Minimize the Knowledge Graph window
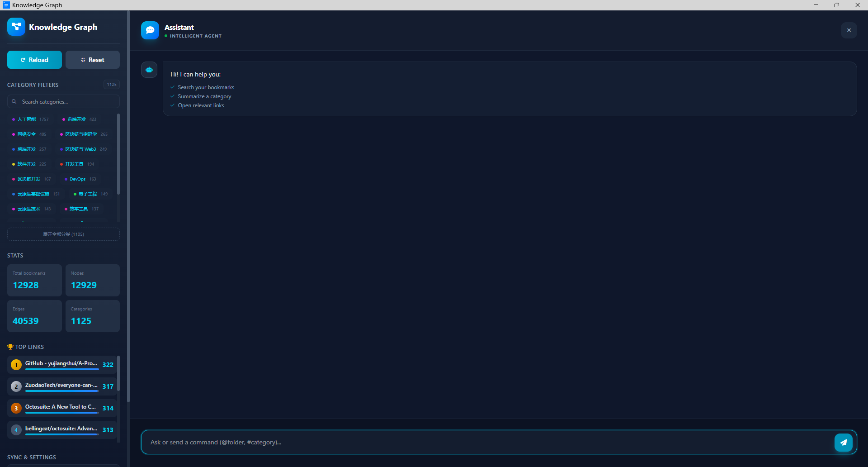 pos(816,5)
